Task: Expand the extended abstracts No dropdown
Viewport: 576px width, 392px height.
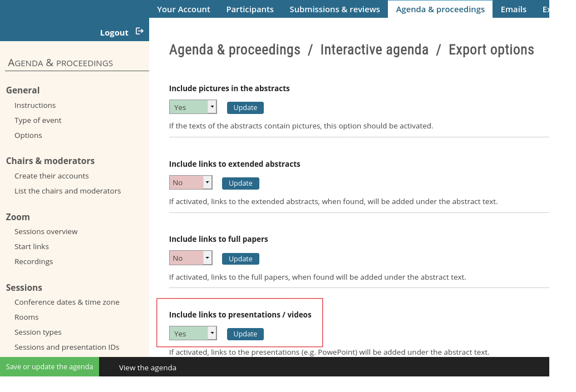Action: tap(190, 182)
